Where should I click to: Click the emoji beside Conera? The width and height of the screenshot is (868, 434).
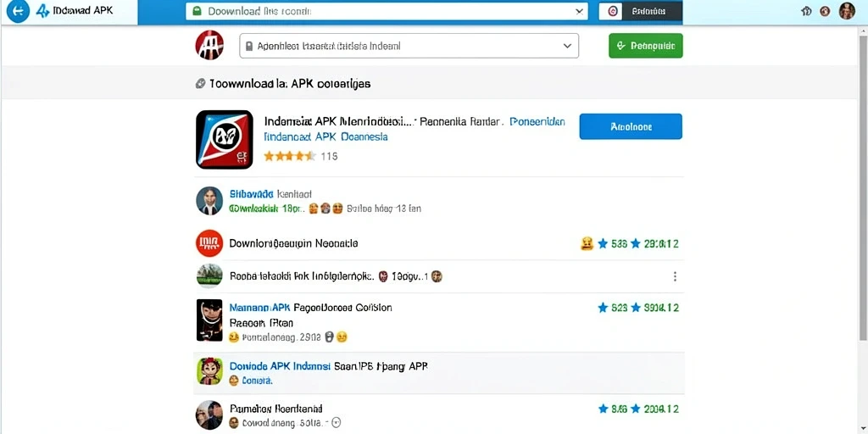(234, 381)
